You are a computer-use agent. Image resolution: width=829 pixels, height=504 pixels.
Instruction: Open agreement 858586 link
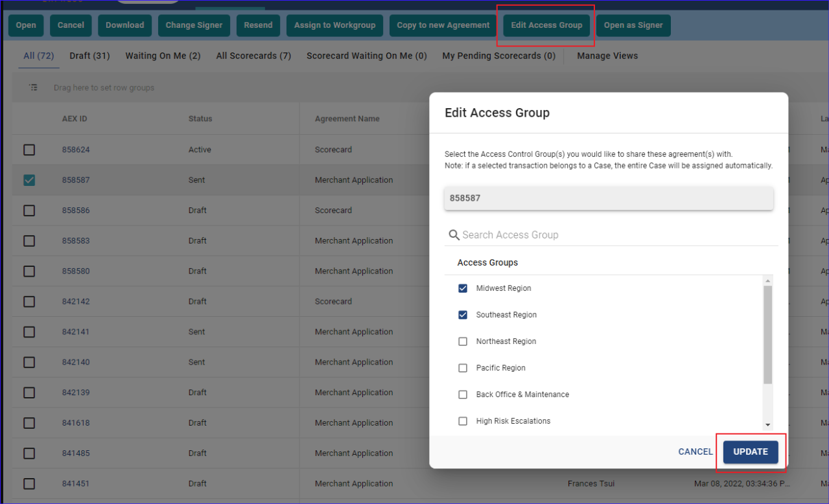[76, 211]
